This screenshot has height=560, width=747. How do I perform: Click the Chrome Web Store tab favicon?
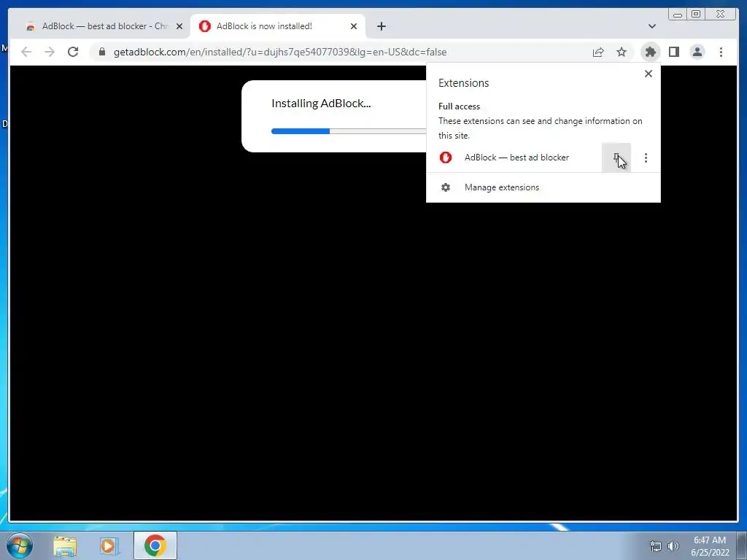click(31, 27)
